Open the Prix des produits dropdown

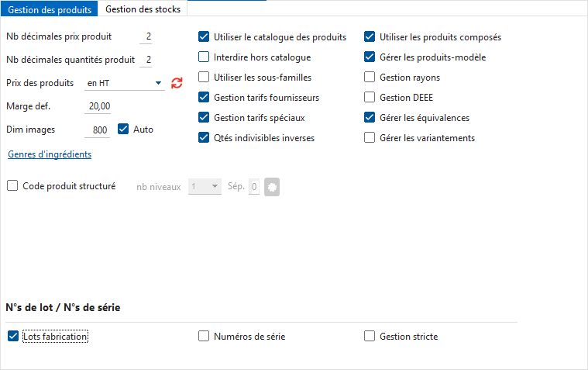158,83
